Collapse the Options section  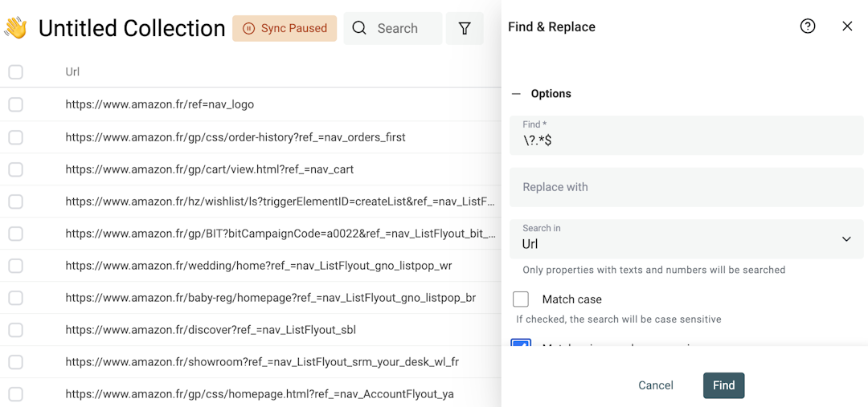(x=516, y=94)
